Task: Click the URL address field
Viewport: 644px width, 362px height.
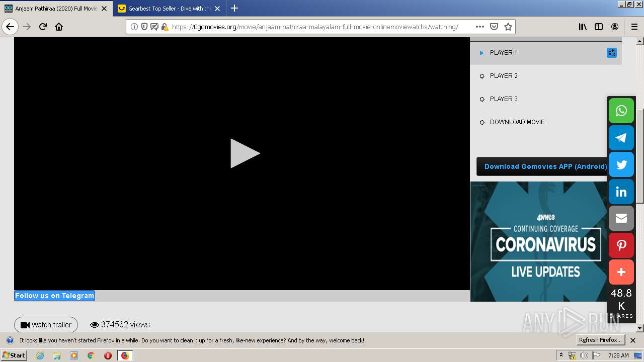Action: pos(321,27)
